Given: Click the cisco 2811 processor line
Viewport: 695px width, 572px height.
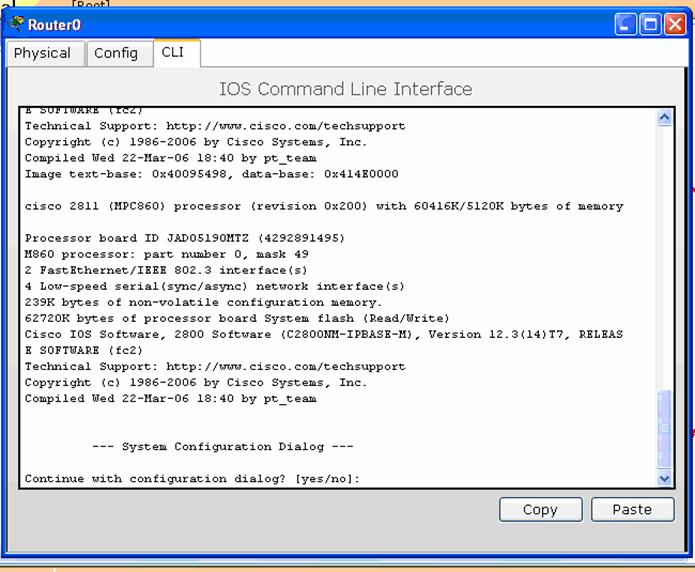Looking at the screenshot, I should point(323,206).
